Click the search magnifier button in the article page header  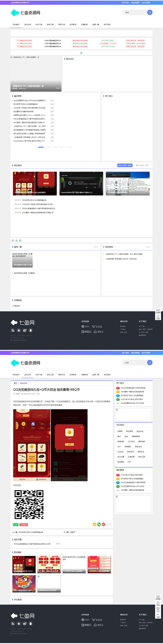pos(150,362)
